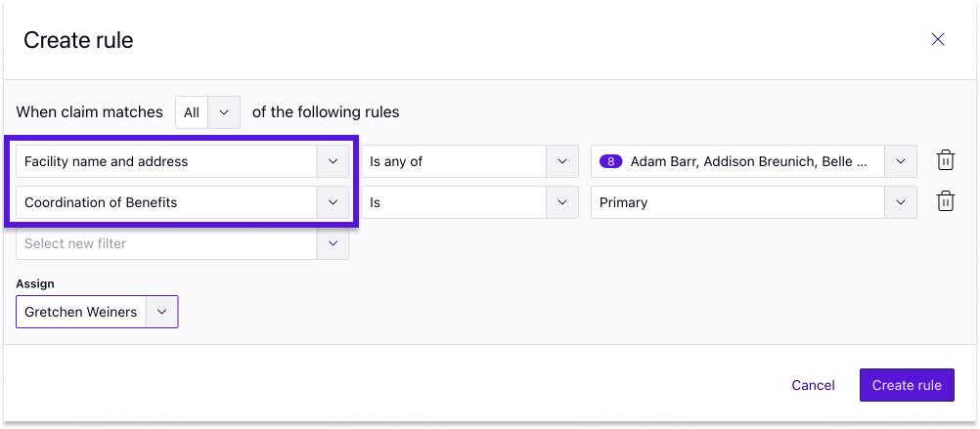Close the Create rule dialog

pyautogui.click(x=938, y=40)
